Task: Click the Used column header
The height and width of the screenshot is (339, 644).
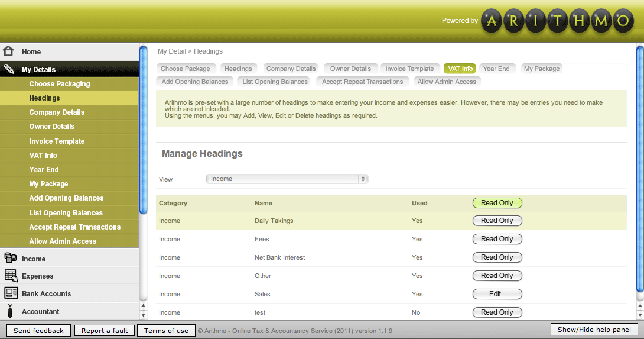Action: point(419,204)
